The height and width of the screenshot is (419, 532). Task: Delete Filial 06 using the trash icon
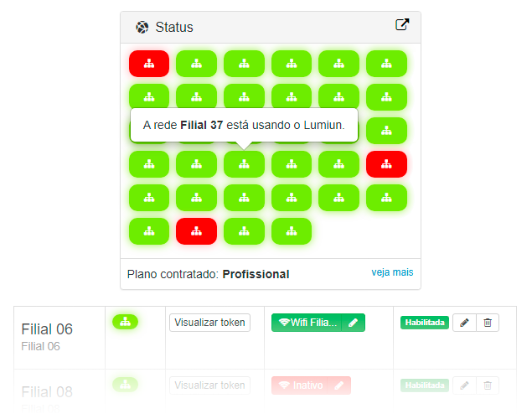(x=488, y=323)
